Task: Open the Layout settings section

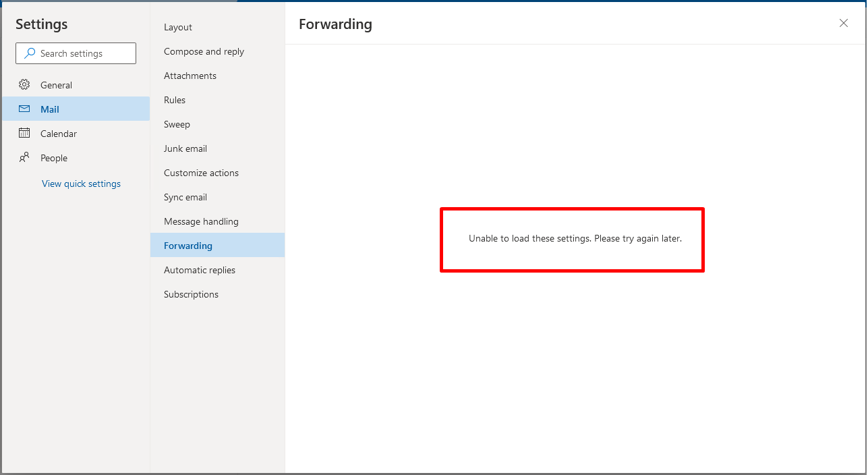Action: point(177,27)
